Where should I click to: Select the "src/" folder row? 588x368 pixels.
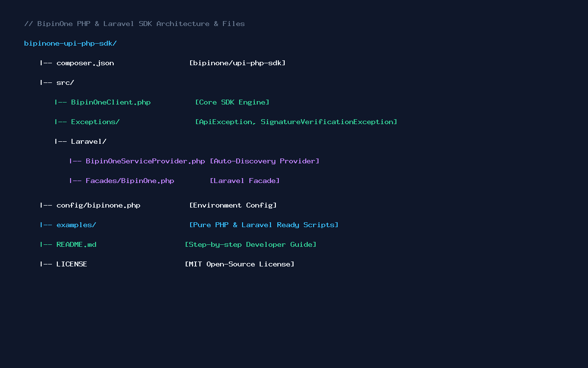coord(57,82)
